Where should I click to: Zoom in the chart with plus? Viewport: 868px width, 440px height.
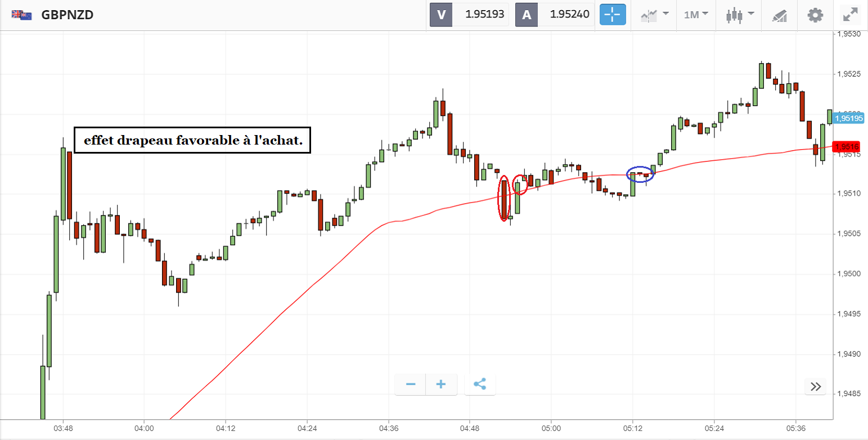pos(441,384)
